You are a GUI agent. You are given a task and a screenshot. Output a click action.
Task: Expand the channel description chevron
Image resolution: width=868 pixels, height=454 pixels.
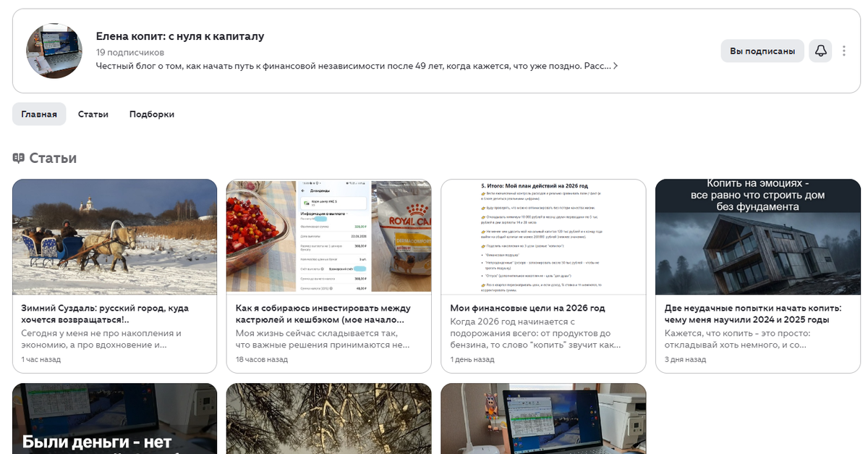pos(616,66)
